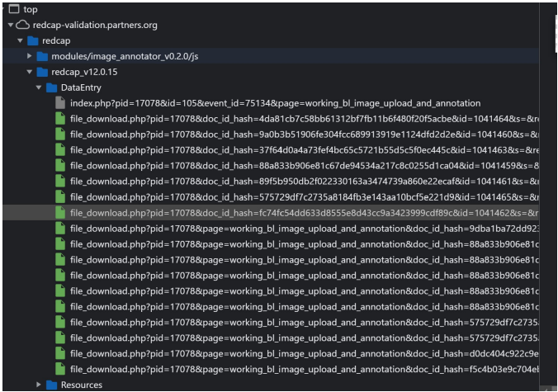
Task: Collapse the DataEntry folder arrow
Action: tap(39, 87)
